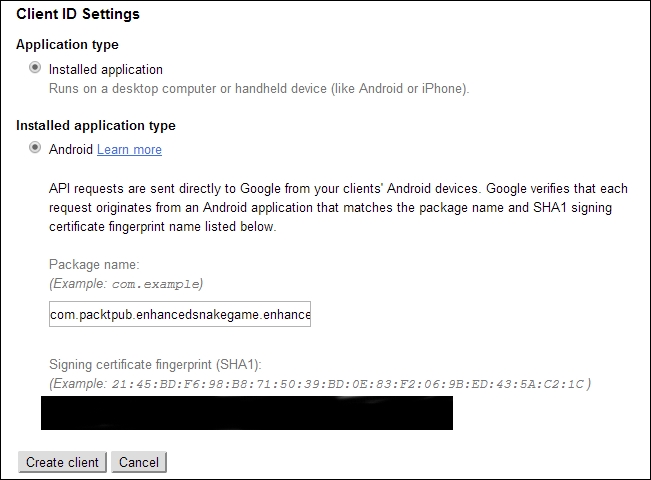Click the "Package name:" field label
The image size is (651, 480).
point(94,265)
